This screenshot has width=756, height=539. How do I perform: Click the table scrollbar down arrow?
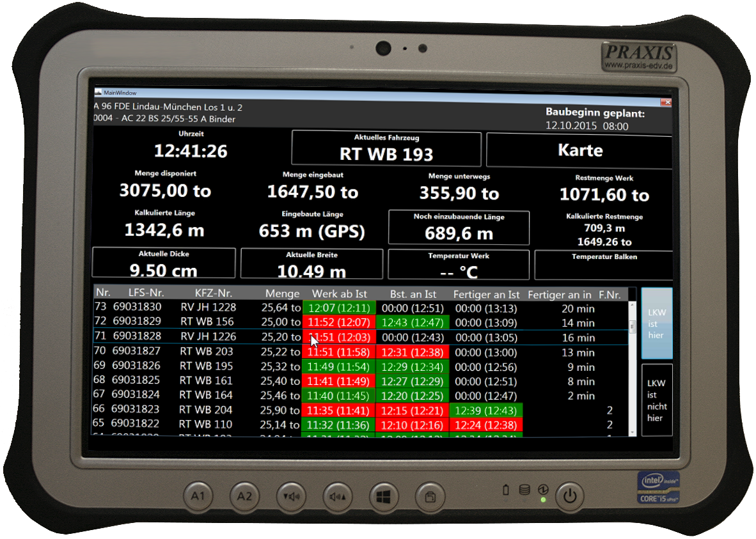coord(632,432)
